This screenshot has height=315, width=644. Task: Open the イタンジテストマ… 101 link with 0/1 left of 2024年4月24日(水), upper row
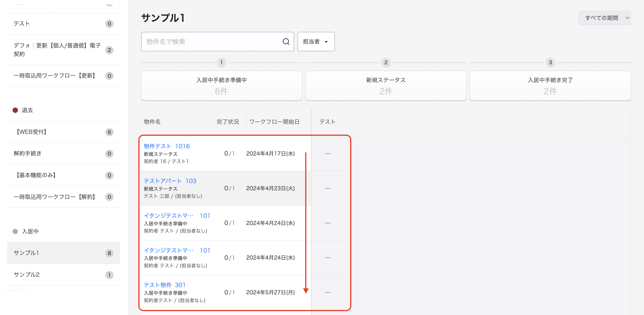pyautogui.click(x=177, y=216)
